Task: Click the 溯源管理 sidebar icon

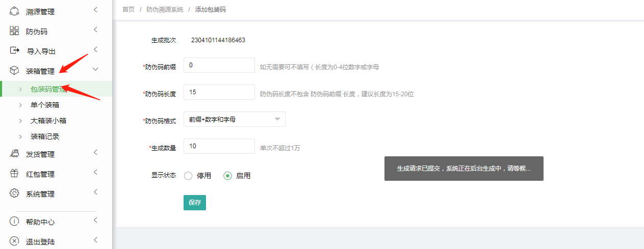Action: [x=14, y=11]
